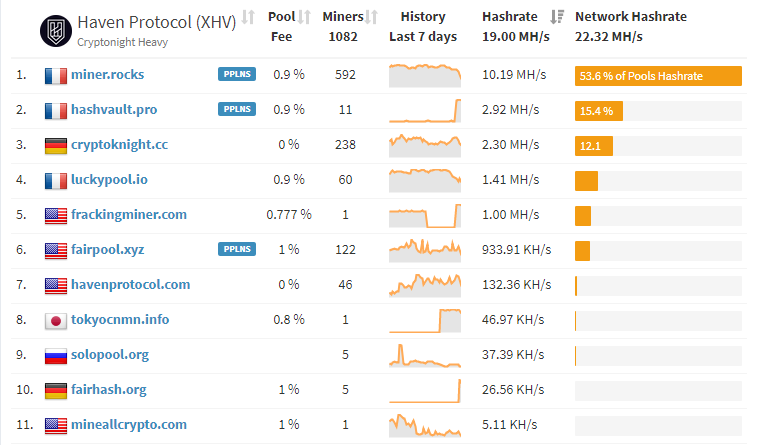The image size is (757, 445).
Task: Click the 15.4 % hashrate bar of hashvault.pro
Action: pos(598,111)
